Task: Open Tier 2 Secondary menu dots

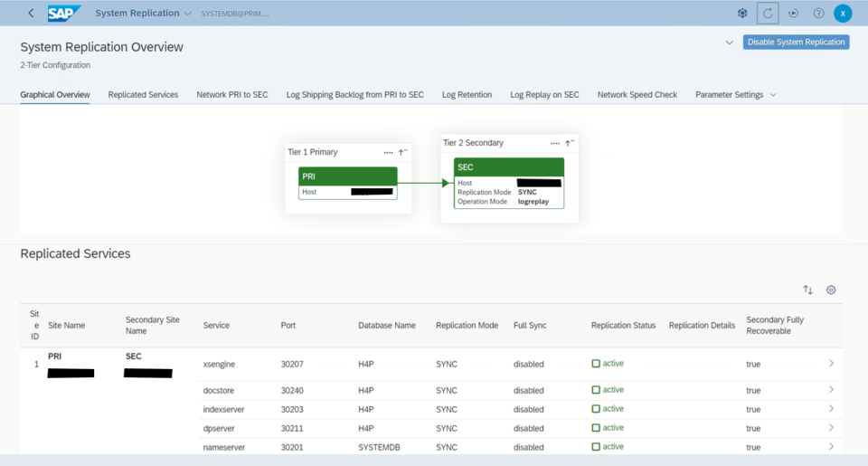Action: (554, 144)
